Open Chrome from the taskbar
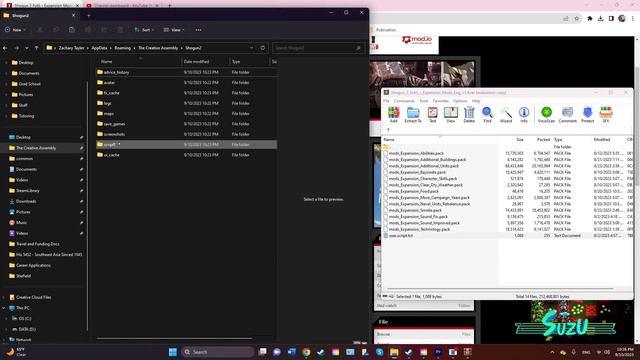Image resolution: width=640 pixels, height=360 pixels. click(x=306, y=352)
